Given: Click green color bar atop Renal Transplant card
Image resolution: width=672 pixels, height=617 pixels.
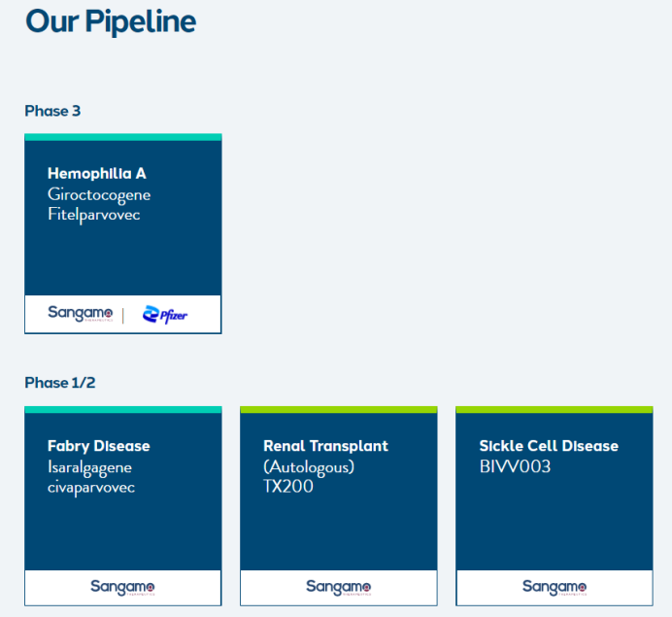Looking at the screenshot, I should 338,410.
